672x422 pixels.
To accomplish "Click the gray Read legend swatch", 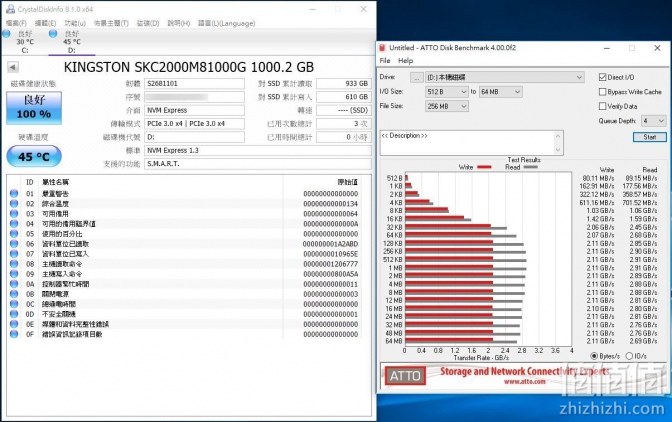I will [x=530, y=167].
